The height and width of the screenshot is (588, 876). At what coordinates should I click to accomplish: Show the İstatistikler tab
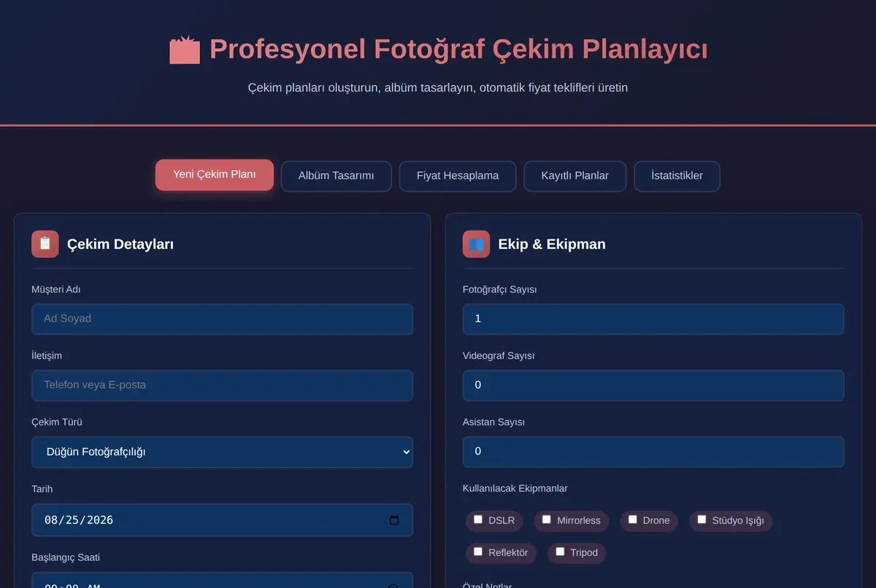[x=677, y=176]
